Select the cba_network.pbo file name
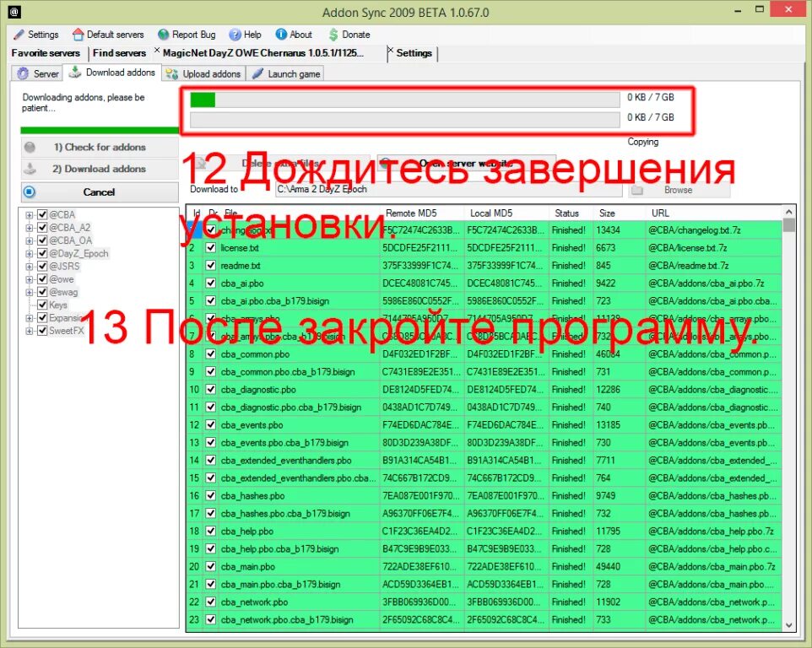Screen dimensions: 812x648 tap(254, 602)
